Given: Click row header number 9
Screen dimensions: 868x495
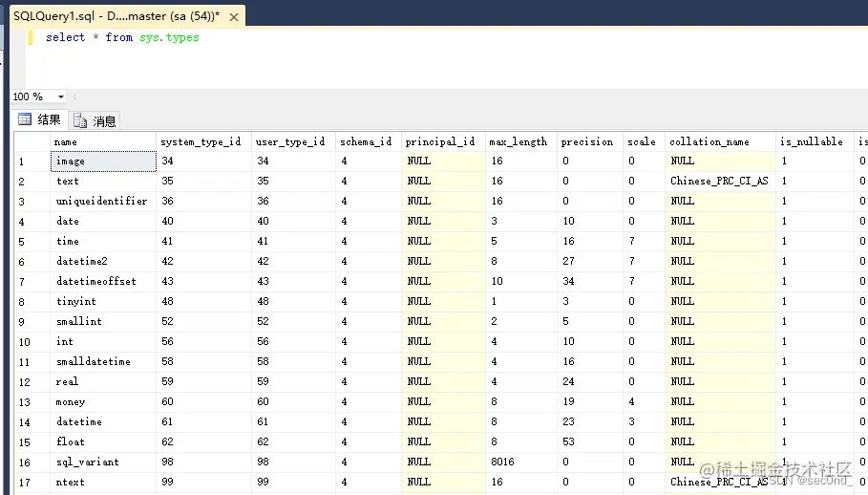Looking at the screenshot, I should [32, 322].
